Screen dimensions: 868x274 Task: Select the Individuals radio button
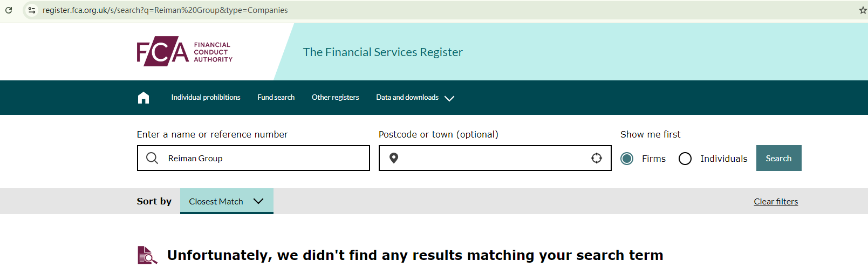point(685,159)
